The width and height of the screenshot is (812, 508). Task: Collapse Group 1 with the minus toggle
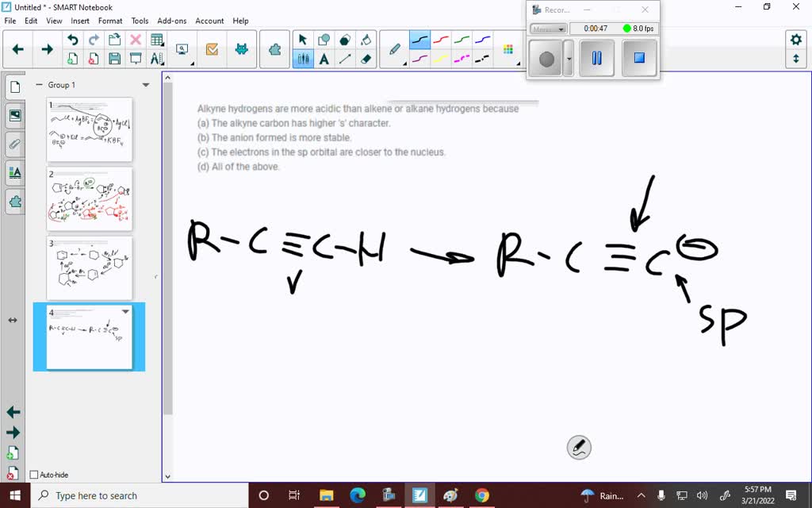tap(39, 85)
